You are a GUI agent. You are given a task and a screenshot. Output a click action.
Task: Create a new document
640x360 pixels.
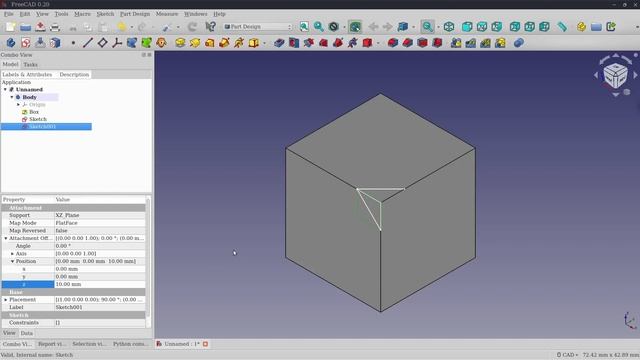(x=10, y=27)
